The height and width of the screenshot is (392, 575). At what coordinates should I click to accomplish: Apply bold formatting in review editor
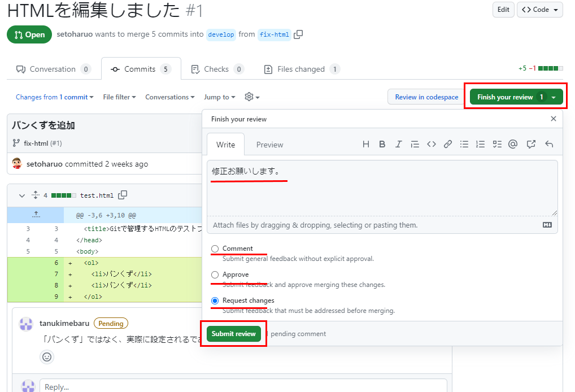click(x=382, y=144)
